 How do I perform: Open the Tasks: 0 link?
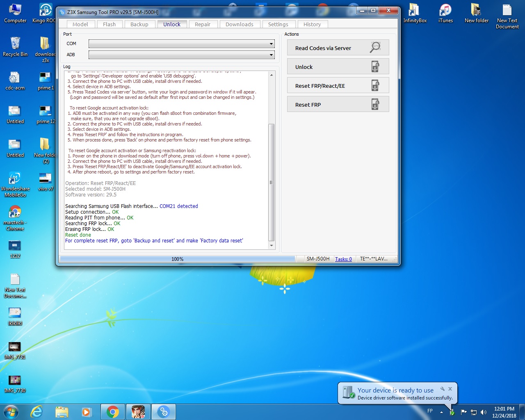click(x=343, y=259)
